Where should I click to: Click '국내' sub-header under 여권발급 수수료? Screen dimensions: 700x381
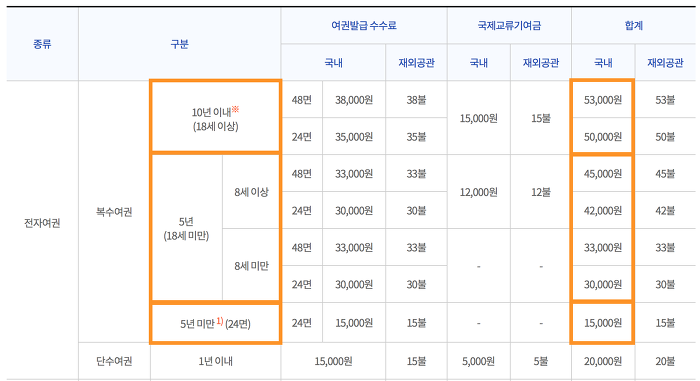[333, 63]
